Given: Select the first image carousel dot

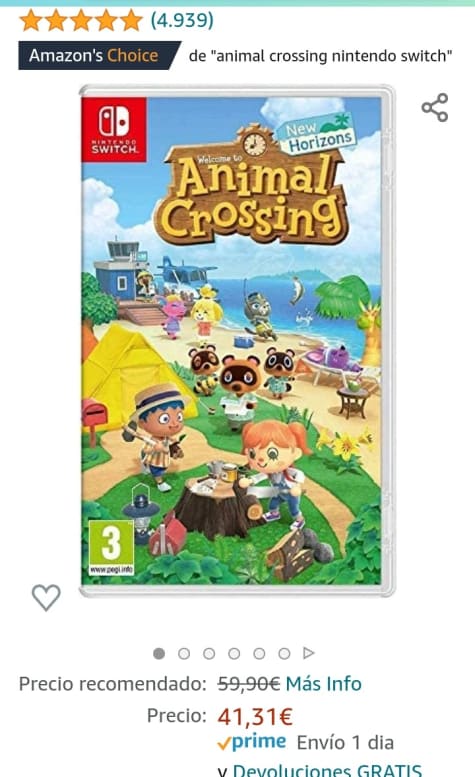Looking at the screenshot, I should [x=159, y=654].
